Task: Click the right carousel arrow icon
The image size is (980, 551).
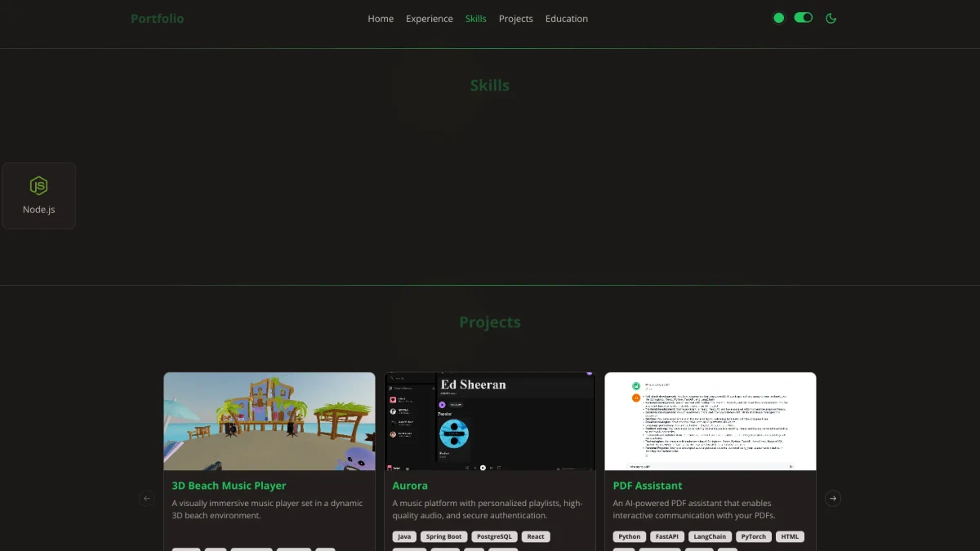Action: (833, 498)
